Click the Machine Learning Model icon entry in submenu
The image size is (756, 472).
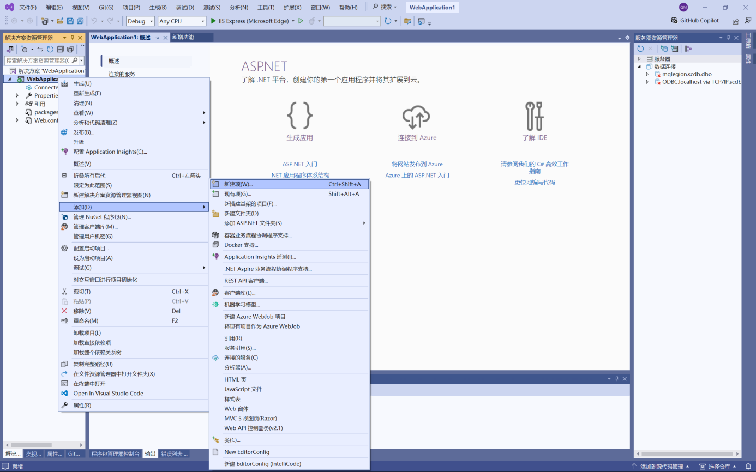coord(216,305)
